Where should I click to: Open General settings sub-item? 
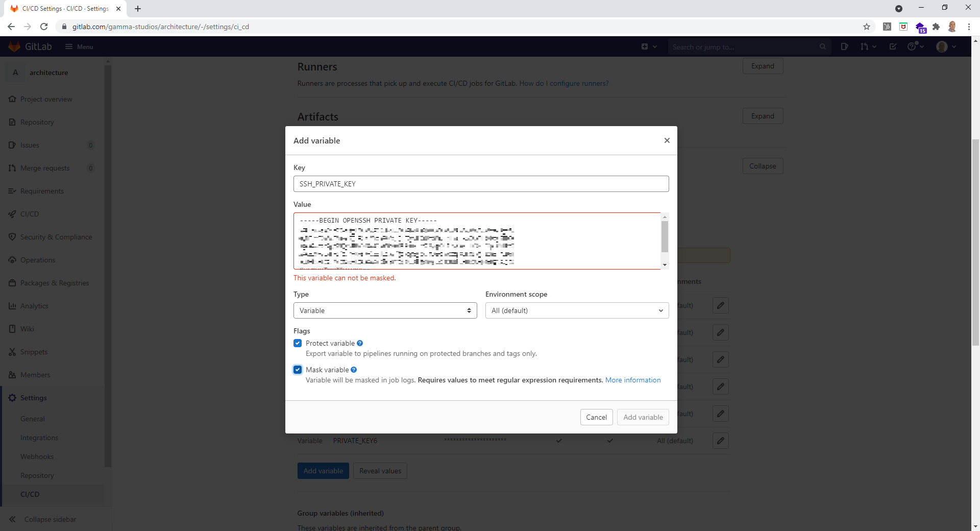click(33, 419)
